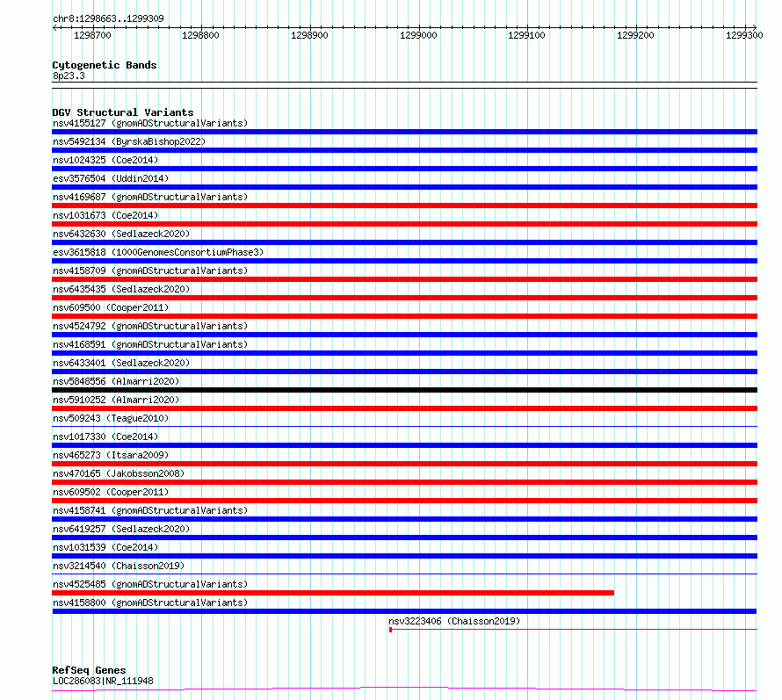Click the 1299100 ruler position
This screenshot has width=782, height=700.
pyautogui.click(x=526, y=35)
